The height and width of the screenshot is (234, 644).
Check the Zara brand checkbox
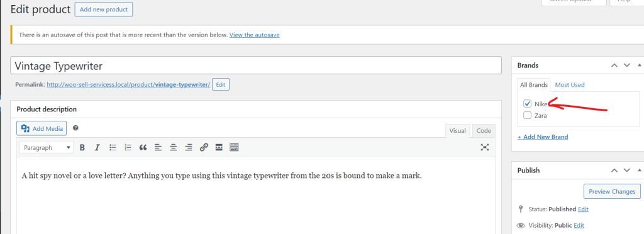(x=528, y=116)
